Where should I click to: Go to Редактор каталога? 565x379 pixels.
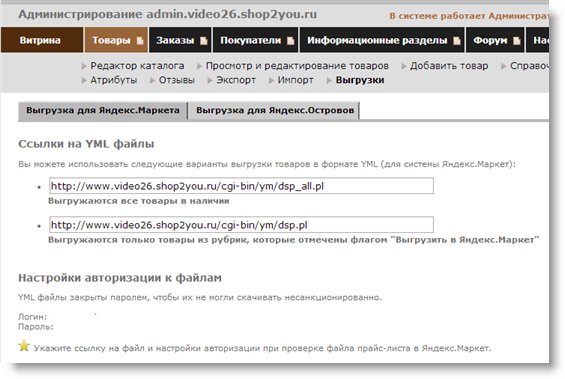pos(137,66)
